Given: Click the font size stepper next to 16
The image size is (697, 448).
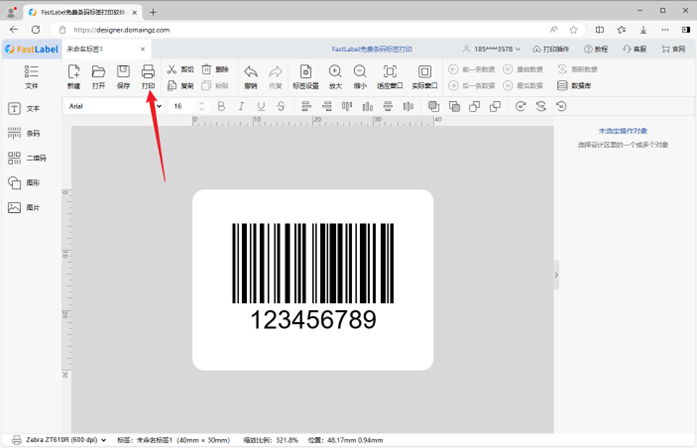Looking at the screenshot, I should pos(199,106).
